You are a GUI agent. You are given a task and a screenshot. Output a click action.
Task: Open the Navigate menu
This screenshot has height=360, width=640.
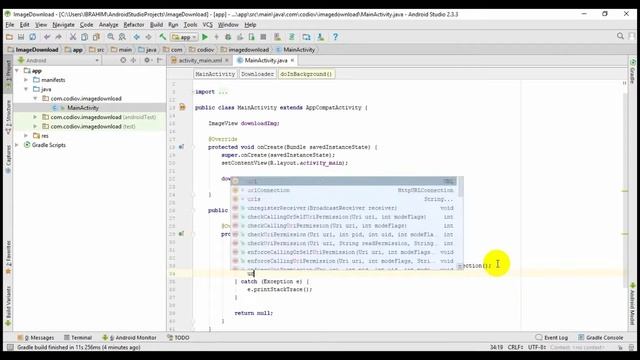[x=63, y=25]
